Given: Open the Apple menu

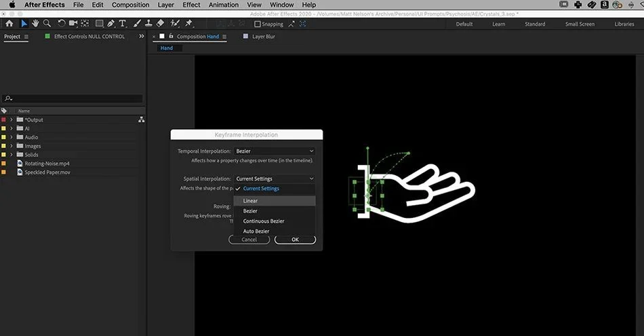Looking at the screenshot, I should pyautogui.click(x=12, y=5).
